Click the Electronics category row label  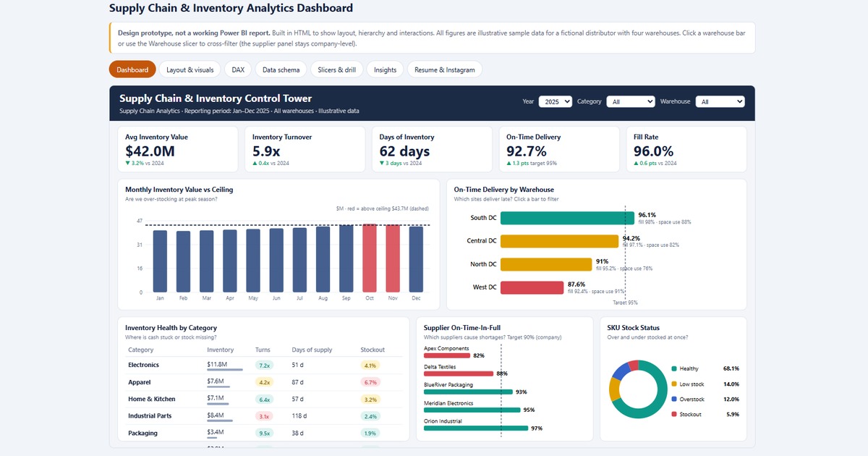[143, 365]
